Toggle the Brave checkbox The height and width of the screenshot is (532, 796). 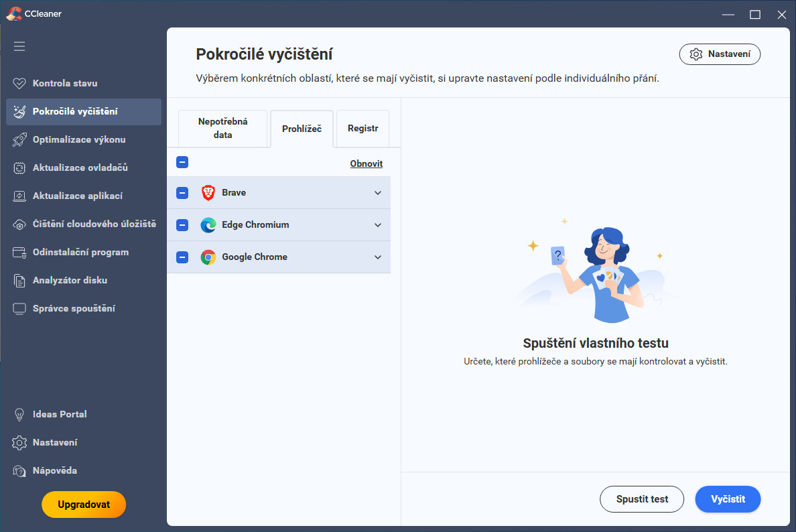pos(182,193)
